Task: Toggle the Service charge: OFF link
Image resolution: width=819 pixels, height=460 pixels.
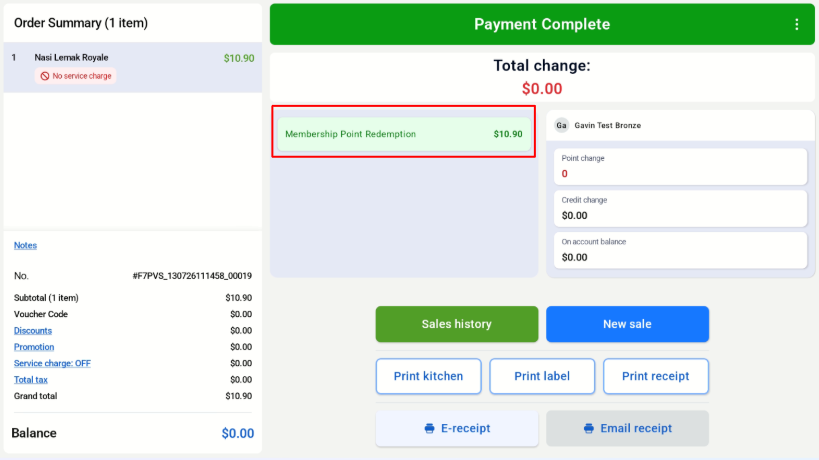Action: [52, 363]
